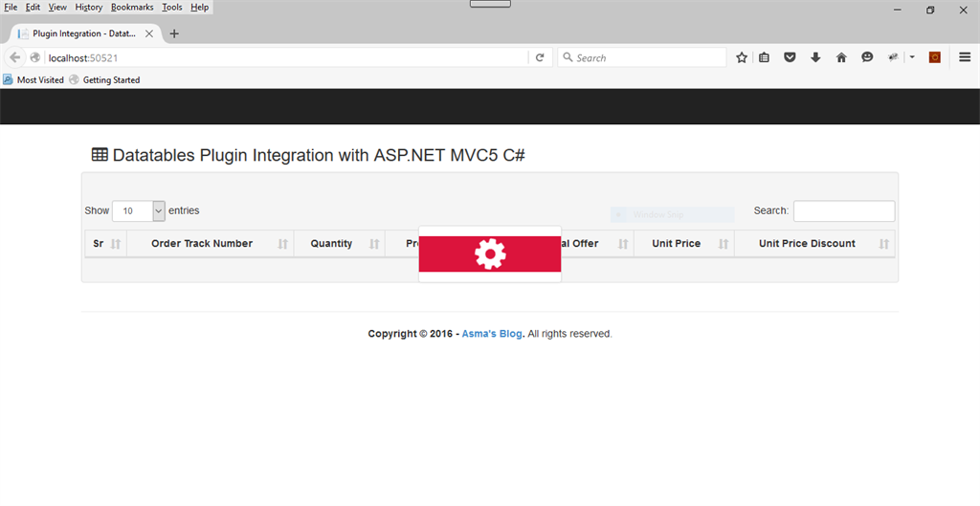Open the Hello chat smiley icon
This screenshot has height=506, width=980.
867,57
